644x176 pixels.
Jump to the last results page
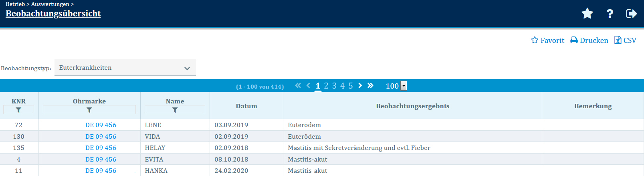point(370,85)
